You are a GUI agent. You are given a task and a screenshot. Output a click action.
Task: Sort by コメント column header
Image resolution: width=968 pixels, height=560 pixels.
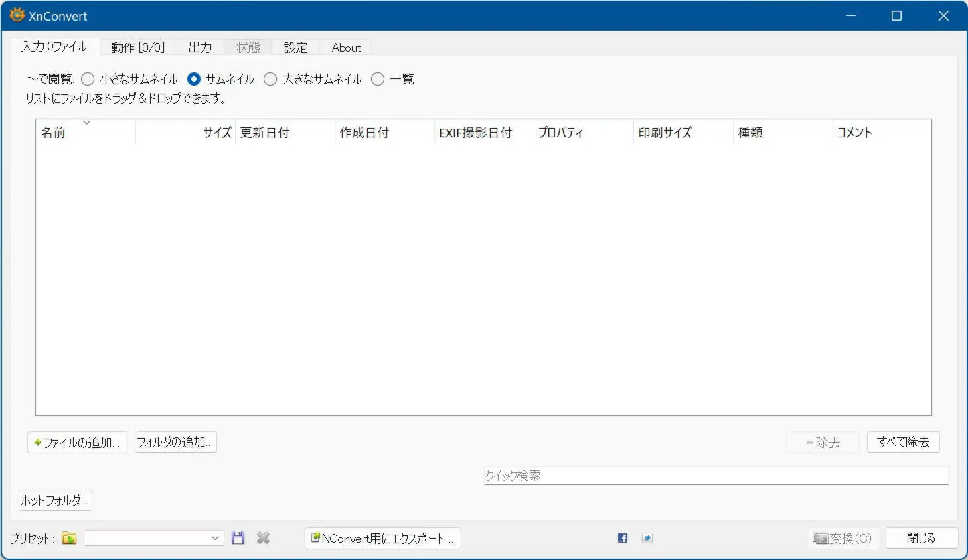pos(882,132)
